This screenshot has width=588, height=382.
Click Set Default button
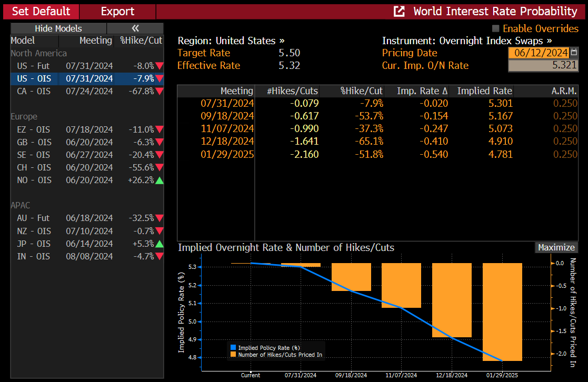point(41,12)
